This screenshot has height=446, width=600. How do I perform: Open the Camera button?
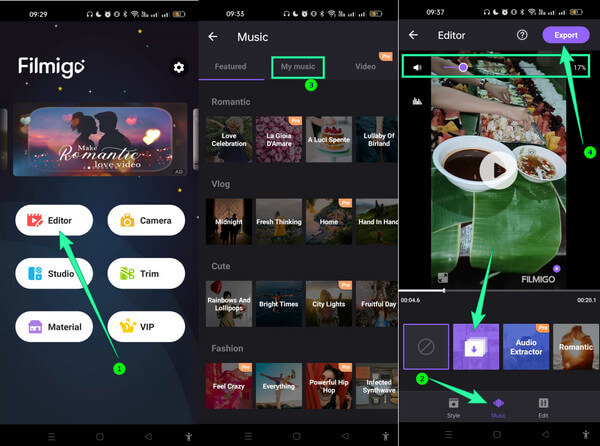146,220
